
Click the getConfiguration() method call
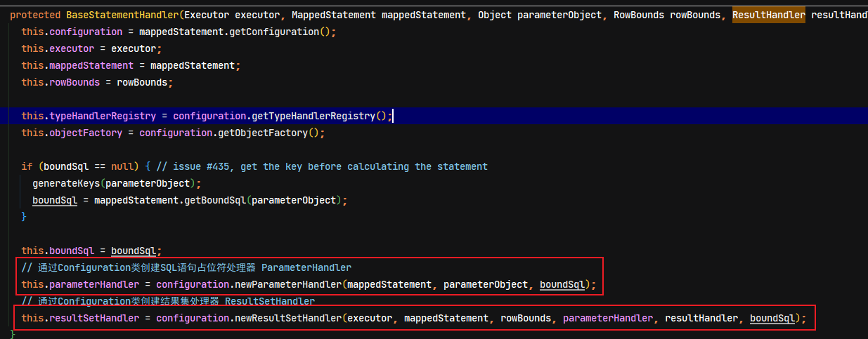tap(280, 32)
